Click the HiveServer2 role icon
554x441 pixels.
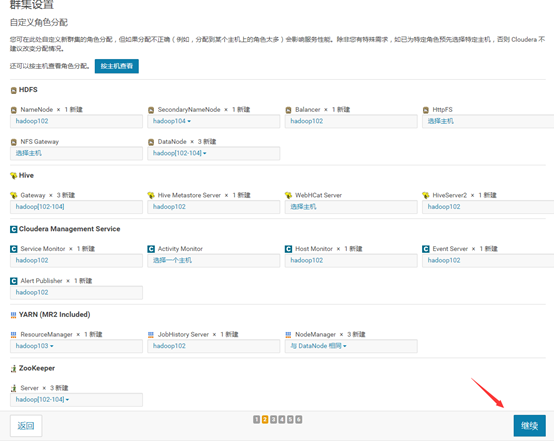tap(426, 195)
